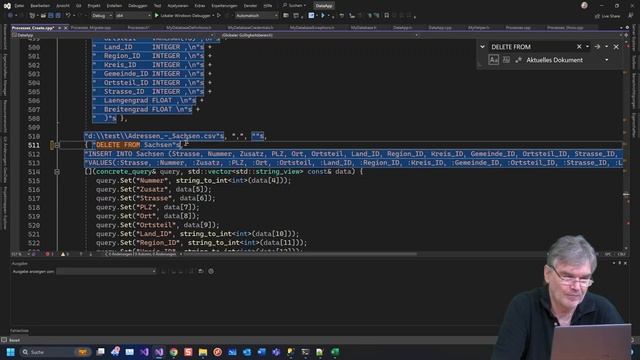Open the Aktuelles Dokument scope dropdown
The image size is (640, 360).
coord(567,60)
